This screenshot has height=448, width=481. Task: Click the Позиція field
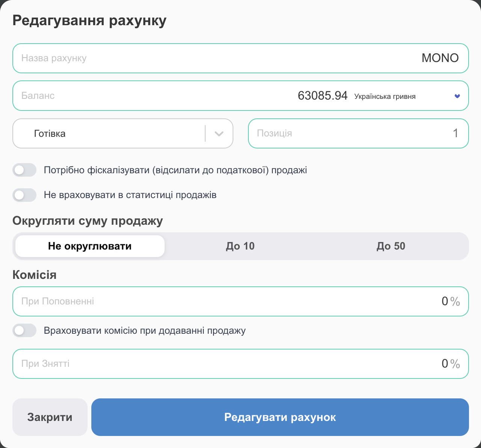click(x=358, y=133)
